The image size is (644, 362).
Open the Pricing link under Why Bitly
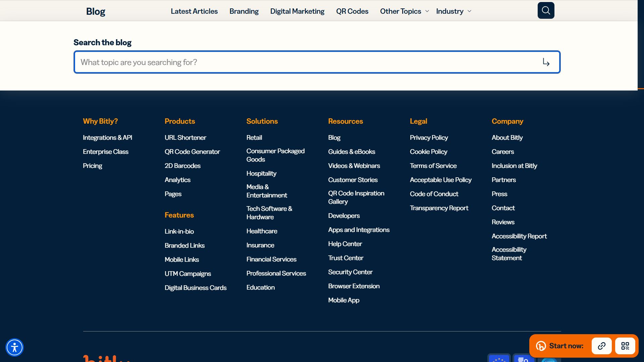point(93,166)
